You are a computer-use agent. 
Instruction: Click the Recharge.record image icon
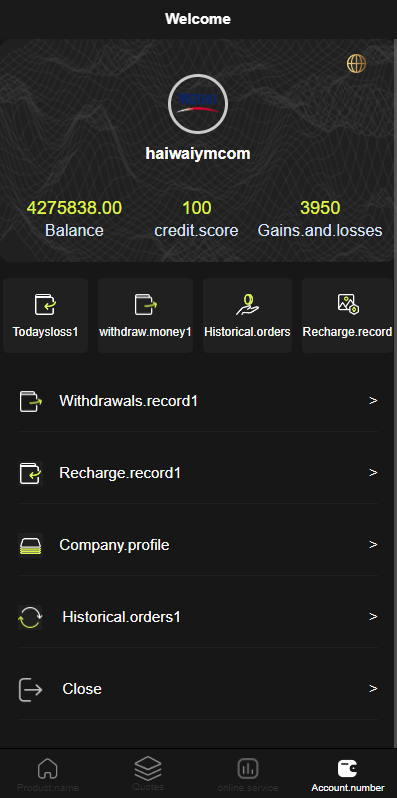348,304
